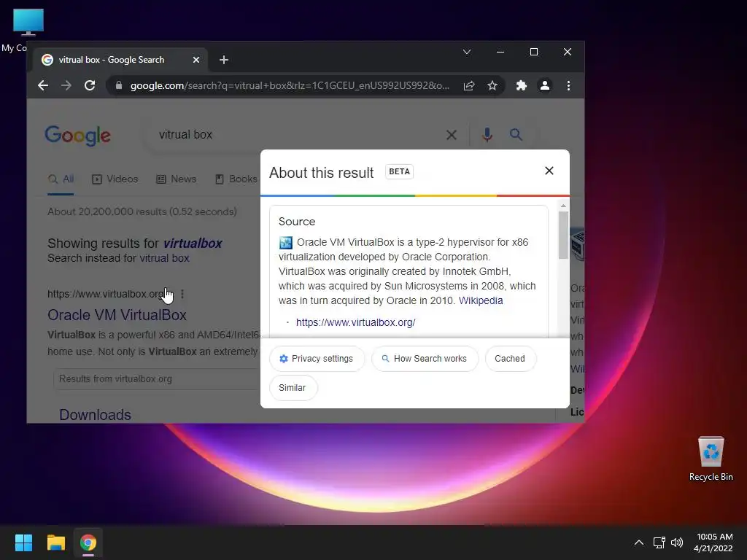Open the https://www.virtualbox.org/ link in panel
The height and width of the screenshot is (560, 747).
356,322
